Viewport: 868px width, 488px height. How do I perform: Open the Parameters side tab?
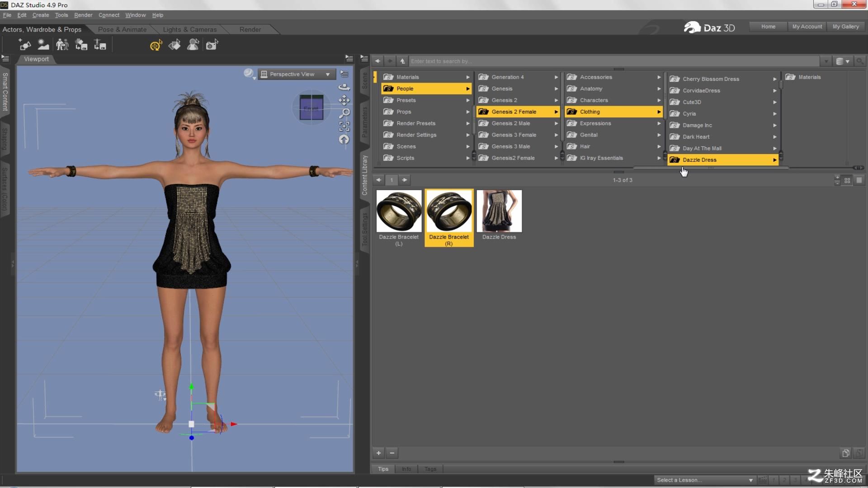[364, 122]
